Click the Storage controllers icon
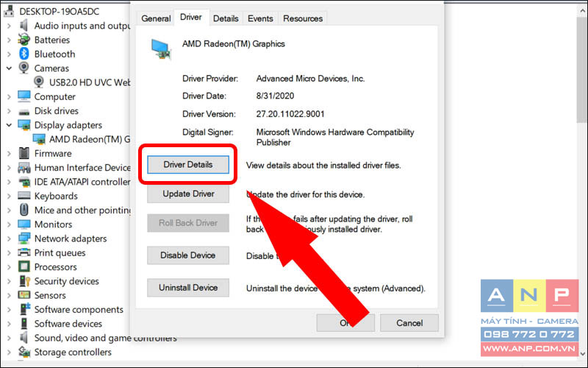The image size is (588, 368). [x=24, y=352]
